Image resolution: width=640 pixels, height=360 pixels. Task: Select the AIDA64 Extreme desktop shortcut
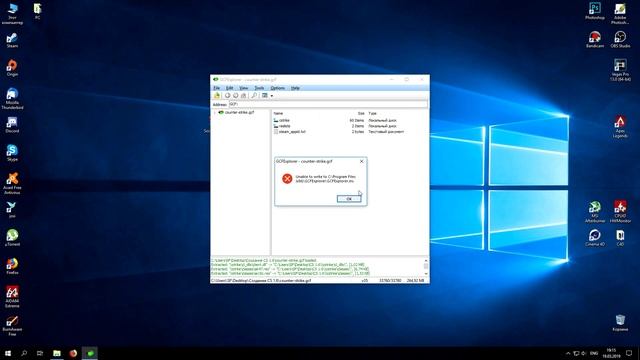tap(12, 296)
